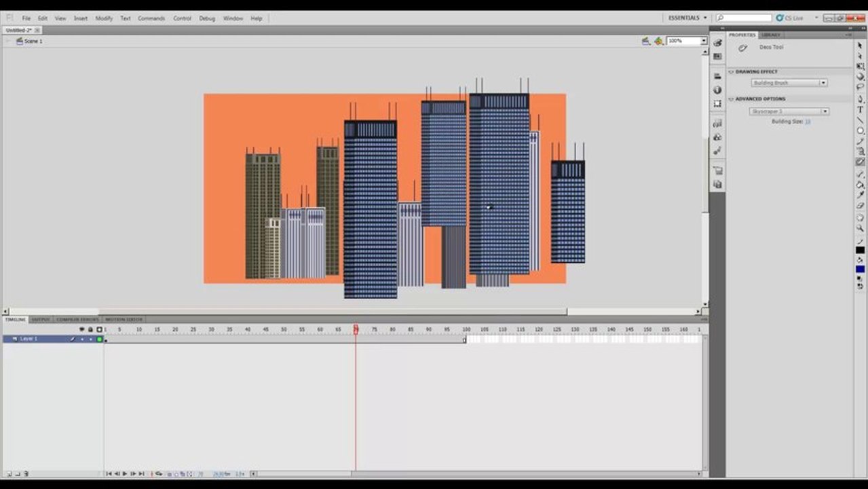The height and width of the screenshot is (489, 868).
Task: Switch to the Motion Editor tab
Action: click(124, 319)
